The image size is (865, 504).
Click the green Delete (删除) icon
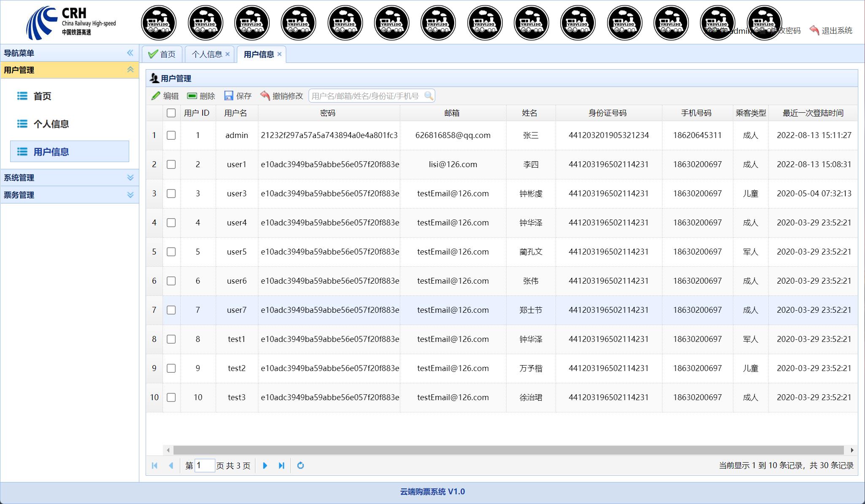tap(192, 96)
